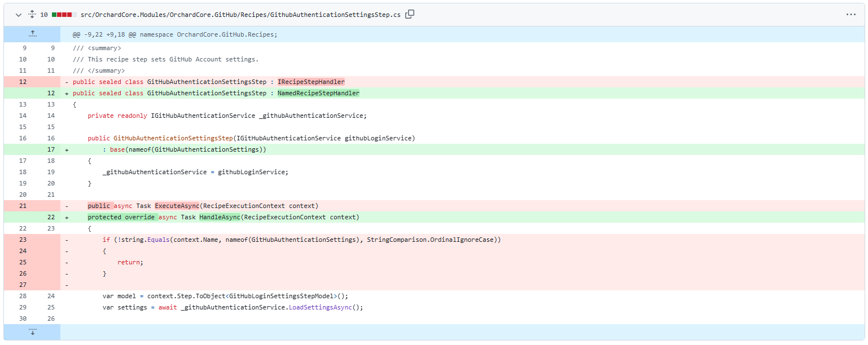This screenshot has width=868, height=345.
Task: Click '_githubAuthenticationService = githubLoginSービス' assignment line
Action: pos(195,172)
